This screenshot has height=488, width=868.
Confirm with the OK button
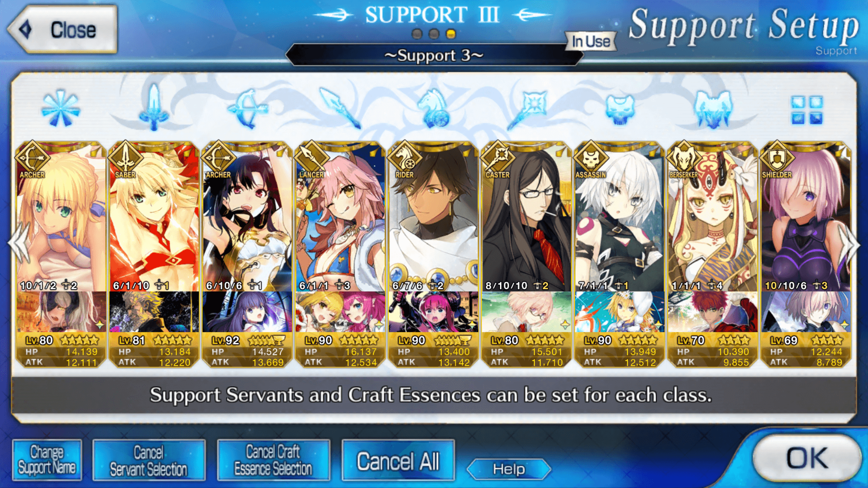click(807, 458)
